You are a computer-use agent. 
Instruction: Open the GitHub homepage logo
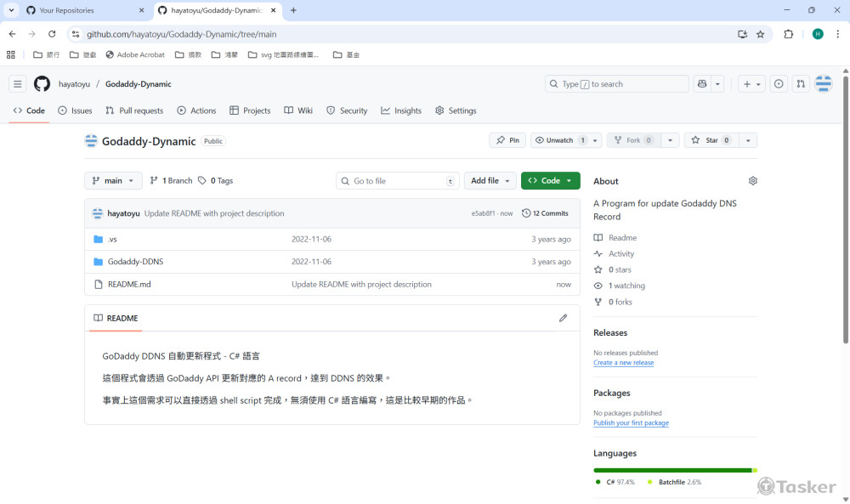(x=42, y=84)
